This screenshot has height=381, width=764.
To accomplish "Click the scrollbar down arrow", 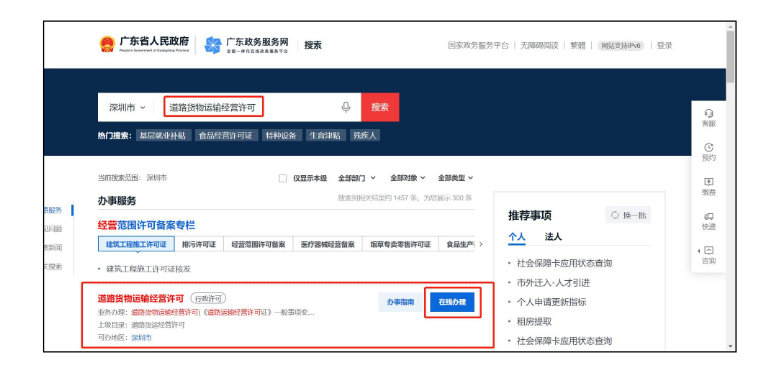I will pyautogui.click(x=730, y=346).
